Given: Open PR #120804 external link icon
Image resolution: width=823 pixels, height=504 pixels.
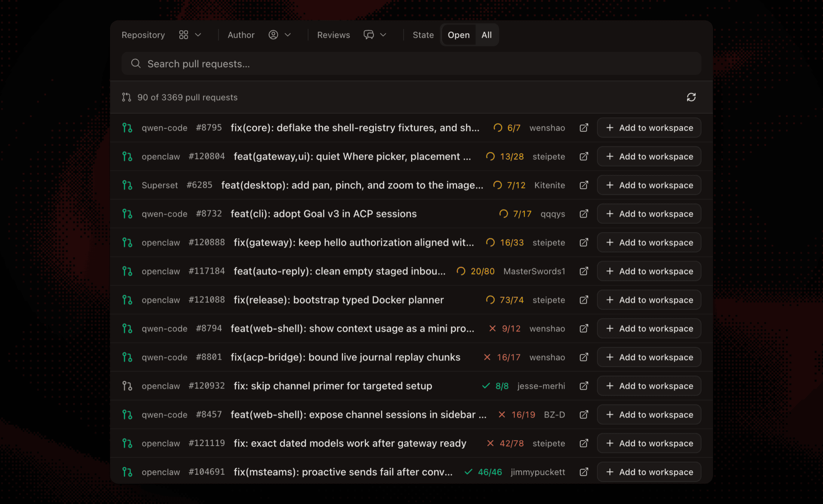Looking at the screenshot, I should (584, 156).
